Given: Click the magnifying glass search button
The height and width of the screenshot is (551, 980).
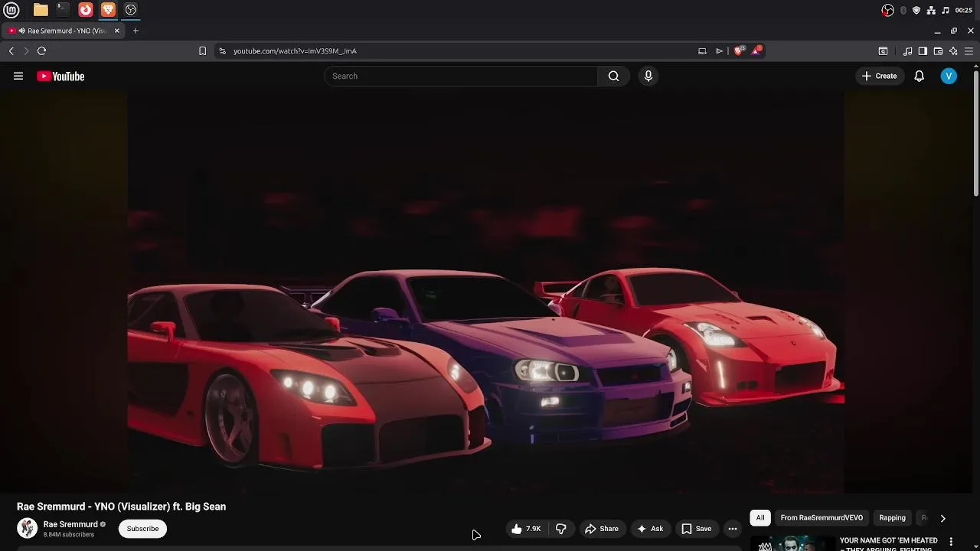Looking at the screenshot, I should pyautogui.click(x=613, y=76).
